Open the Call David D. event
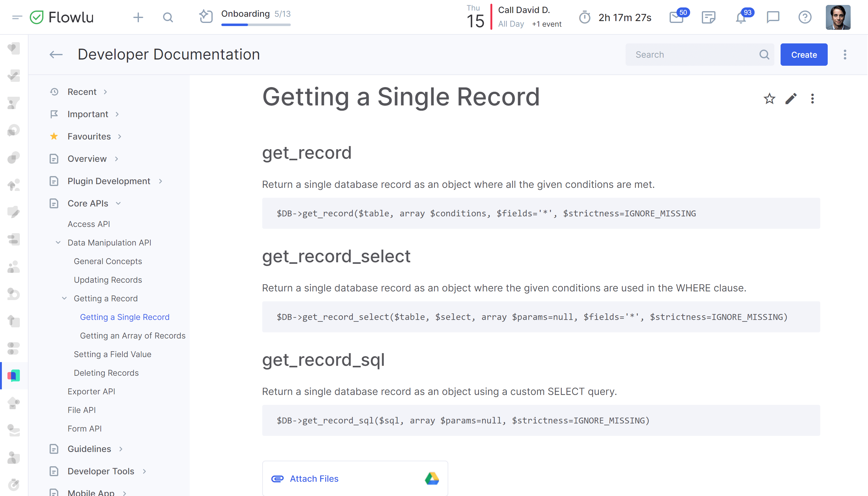Screen dimensions: 868x496 click(x=524, y=10)
